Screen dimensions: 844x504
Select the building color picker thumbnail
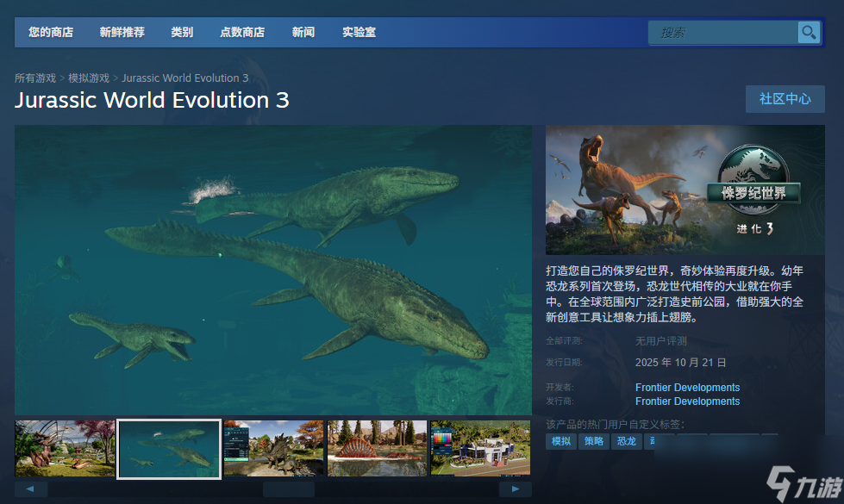480,449
